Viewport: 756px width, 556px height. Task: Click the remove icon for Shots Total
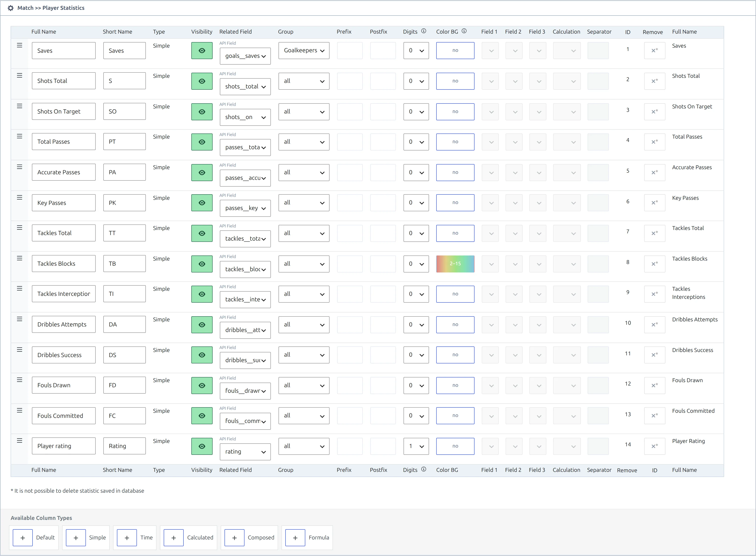coord(654,81)
